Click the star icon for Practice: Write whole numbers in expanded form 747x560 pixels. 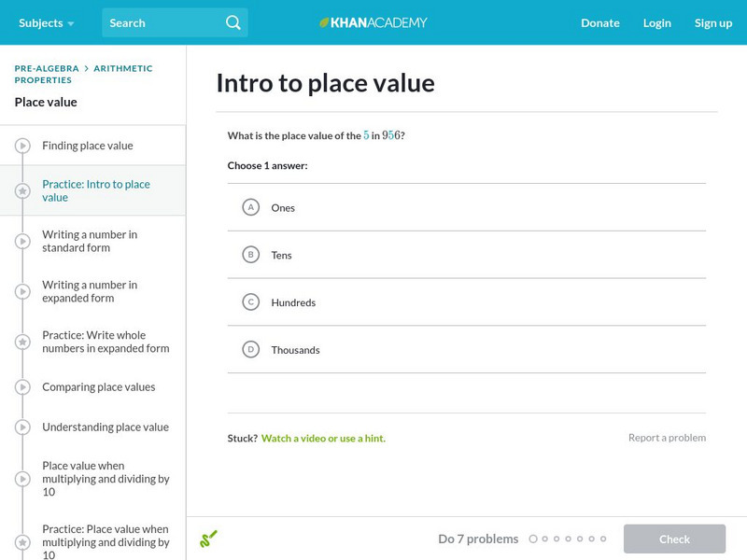tap(23, 342)
